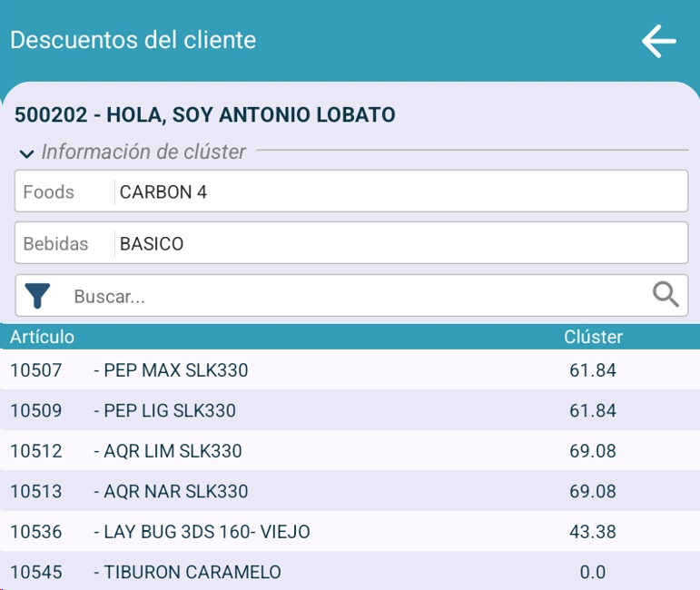Click the 43.38 cluster value
Screen dimensions: 700x590
pos(592,532)
